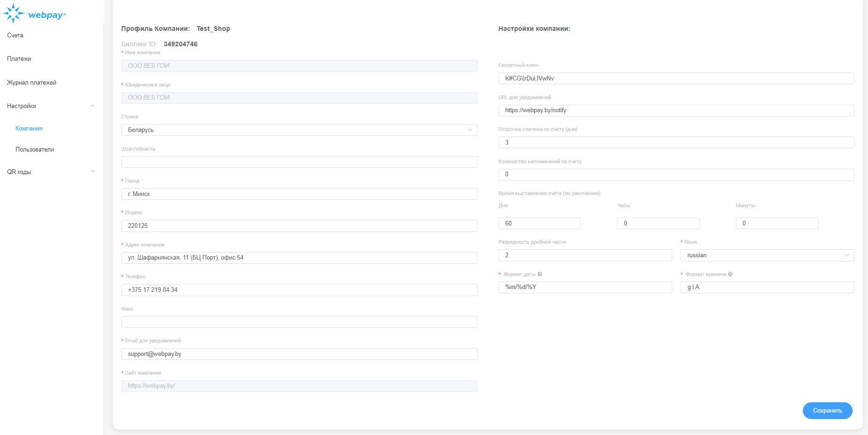
Task: Open the Пользователи settings page
Action: 35,150
